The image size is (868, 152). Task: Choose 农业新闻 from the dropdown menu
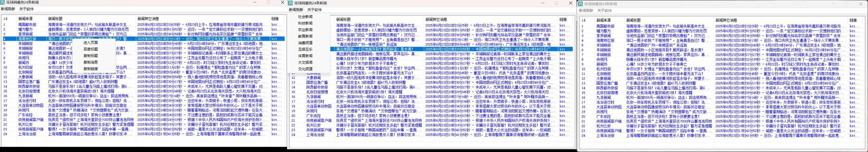(x=305, y=30)
